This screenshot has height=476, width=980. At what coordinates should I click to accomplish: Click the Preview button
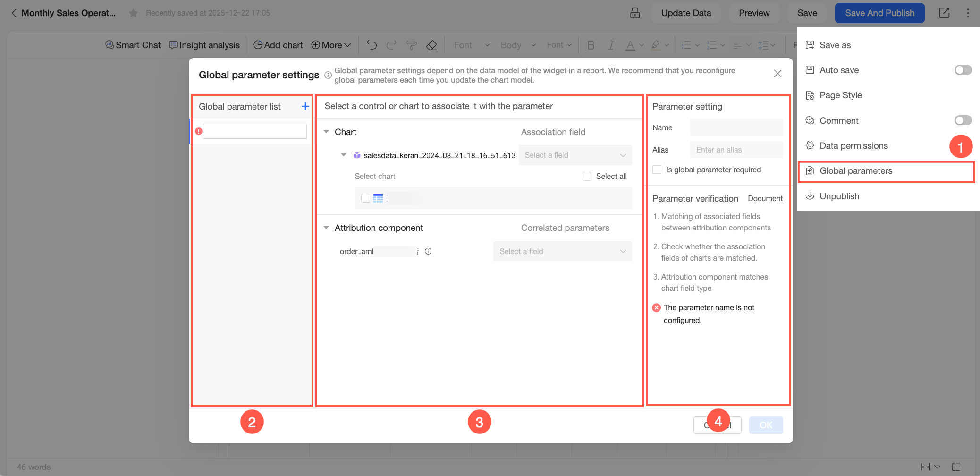(754, 13)
